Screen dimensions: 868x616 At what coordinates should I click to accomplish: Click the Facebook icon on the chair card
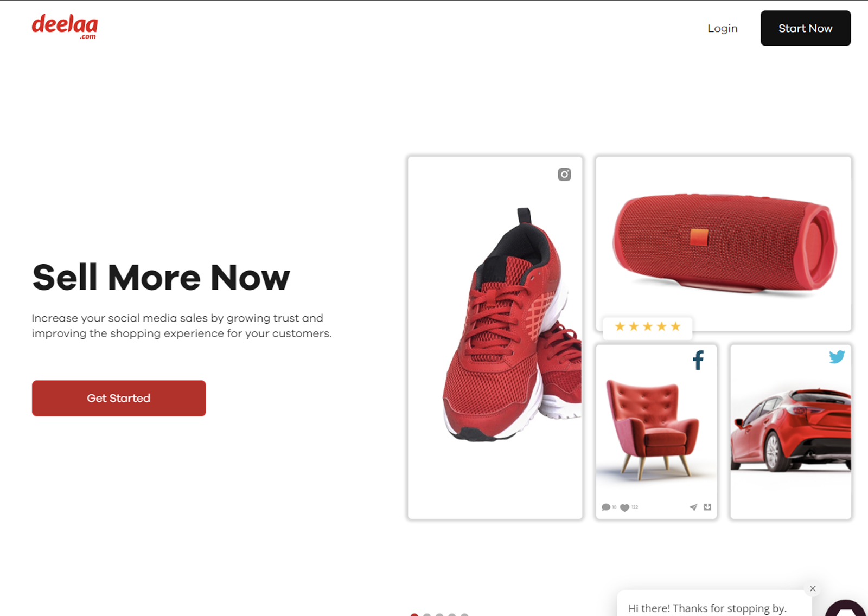click(x=698, y=360)
